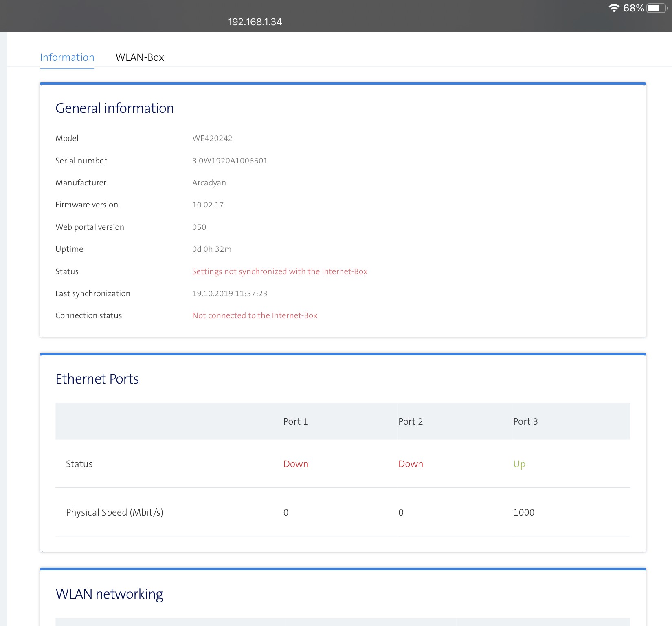Click the serial number 3.0W1920A1006601
This screenshot has height=626, width=672.
pos(230,161)
